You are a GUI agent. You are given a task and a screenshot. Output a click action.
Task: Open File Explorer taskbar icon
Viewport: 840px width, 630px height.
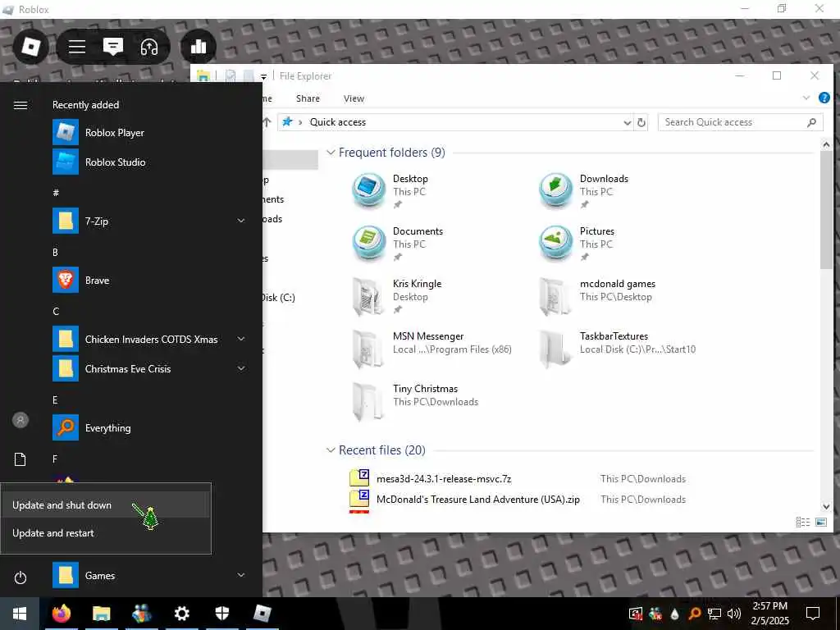point(101,614)
